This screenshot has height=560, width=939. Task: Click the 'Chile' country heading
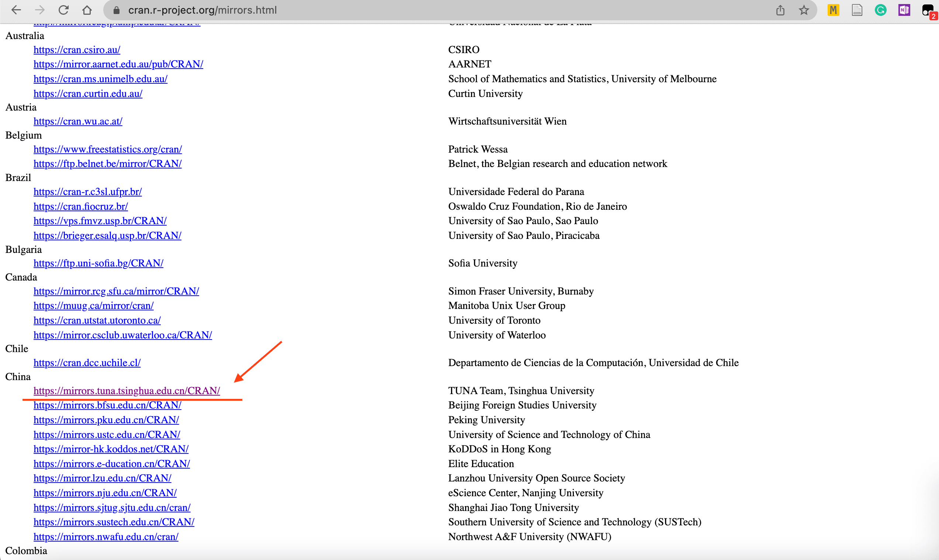click(17, 349)
